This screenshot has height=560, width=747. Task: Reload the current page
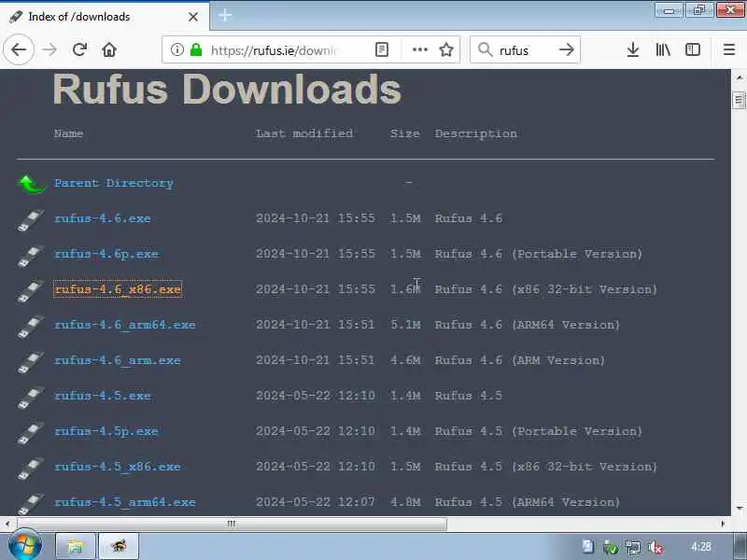point(79,49)
